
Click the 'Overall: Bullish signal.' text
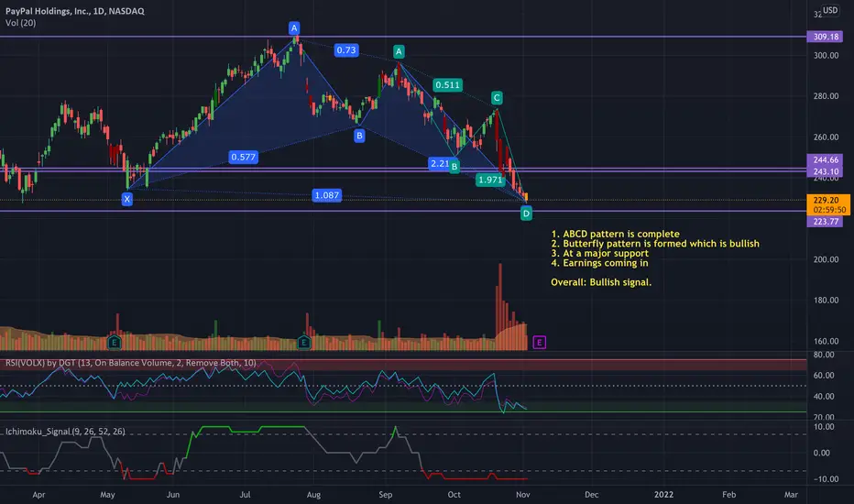[x=601, y=282]
